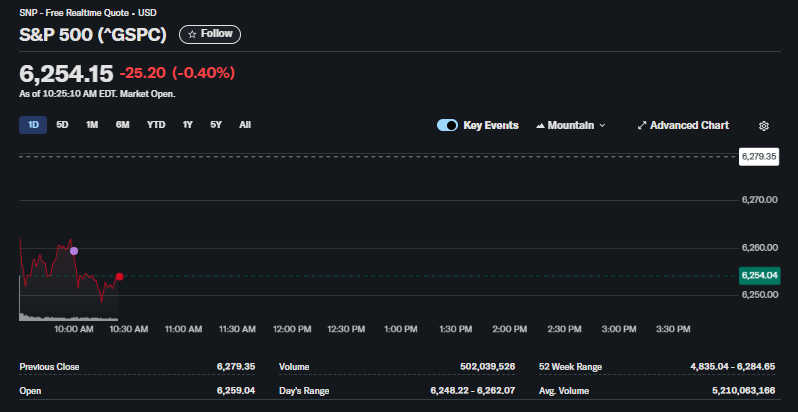Click the red current price dot
The height and width of the screenshot is (412, 798).
click(120, 277)
